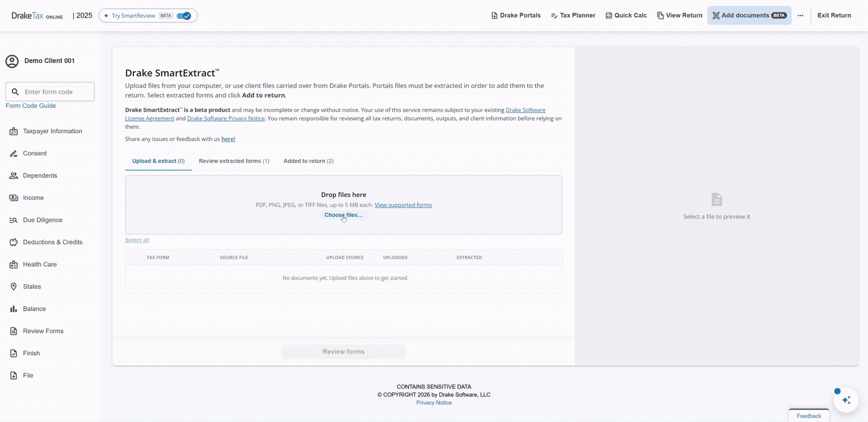Click the File sidebar icon
Viewport: 868px width, 422px height.
(14, 376)
